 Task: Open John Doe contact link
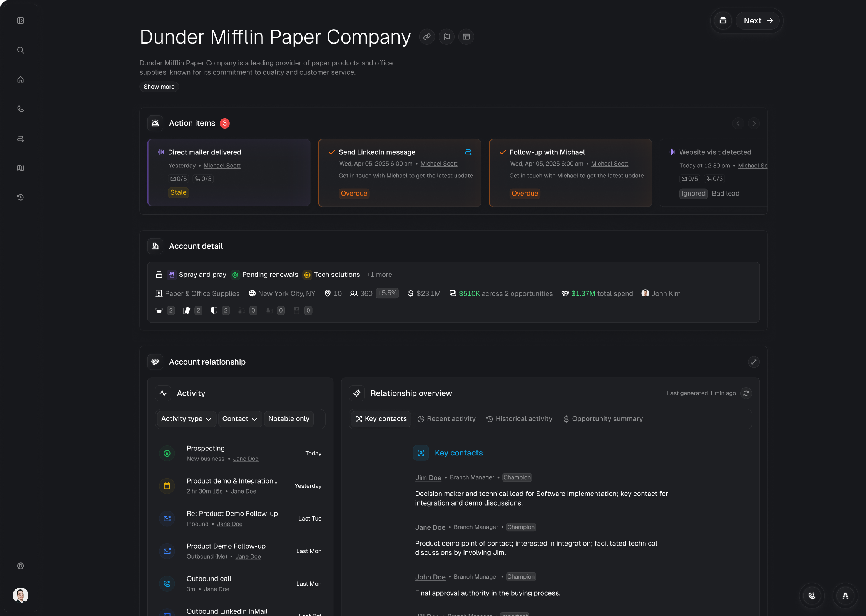(x=430, y=577)
